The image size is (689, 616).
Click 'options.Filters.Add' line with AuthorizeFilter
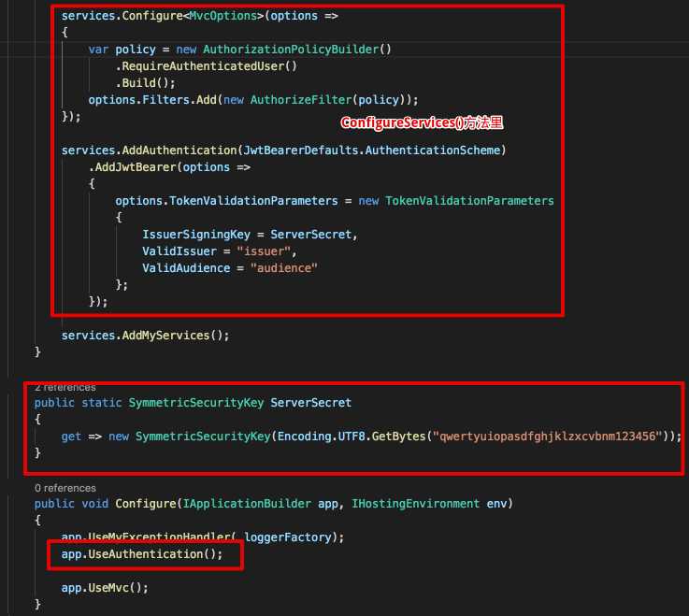click(253, 100)
